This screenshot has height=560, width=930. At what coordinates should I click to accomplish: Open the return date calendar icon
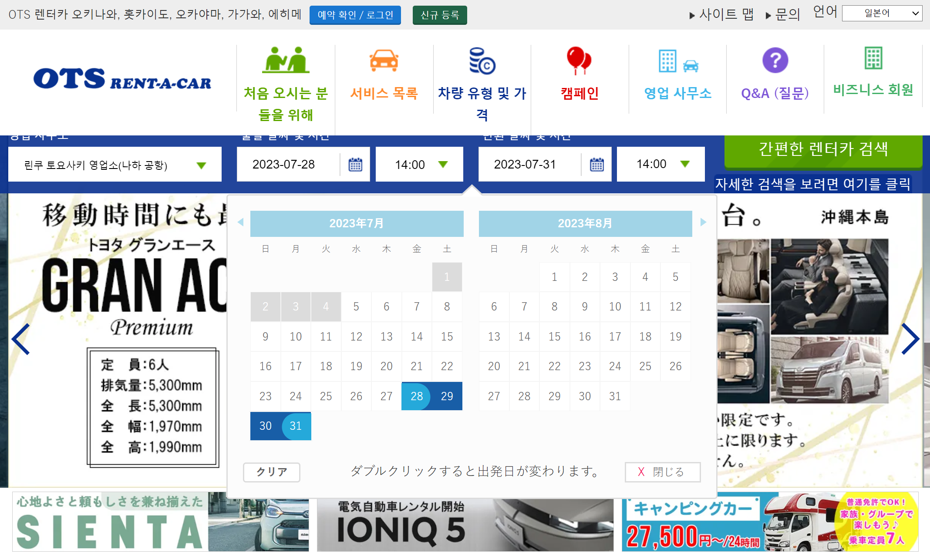[596, 165]
